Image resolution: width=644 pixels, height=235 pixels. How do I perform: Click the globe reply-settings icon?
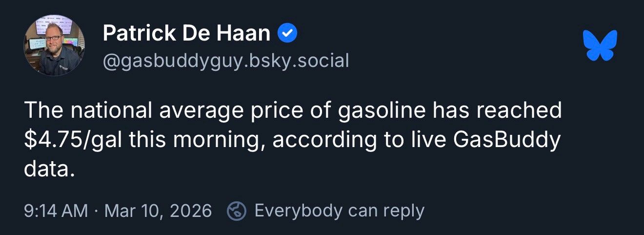pyautogui.click(x=237, y=211)
